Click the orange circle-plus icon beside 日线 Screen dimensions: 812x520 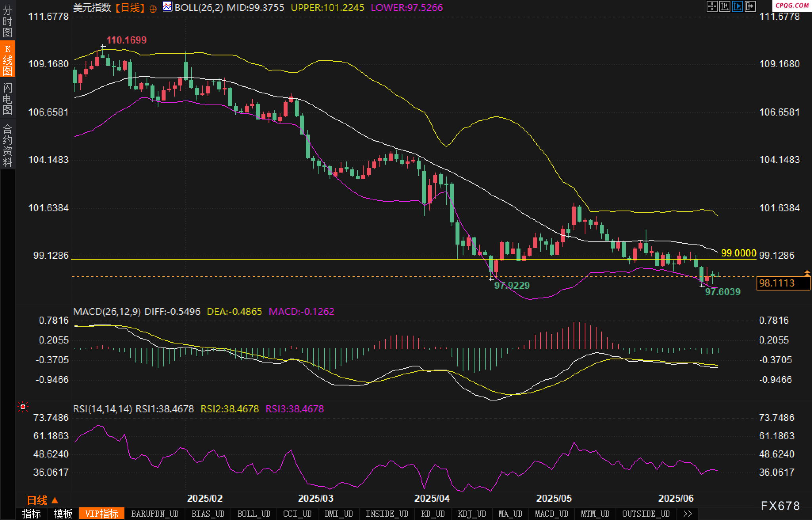pyautogui.click(x=153, y=9)
